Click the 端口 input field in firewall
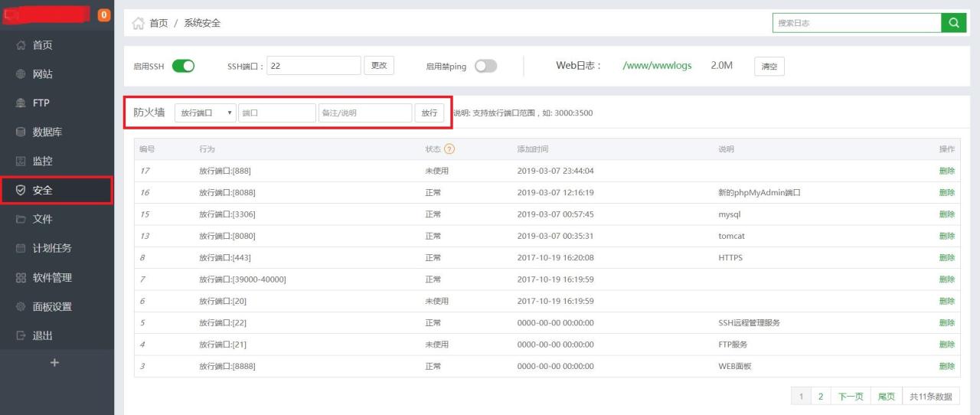980x415 pixels. [x=276, y=113]
